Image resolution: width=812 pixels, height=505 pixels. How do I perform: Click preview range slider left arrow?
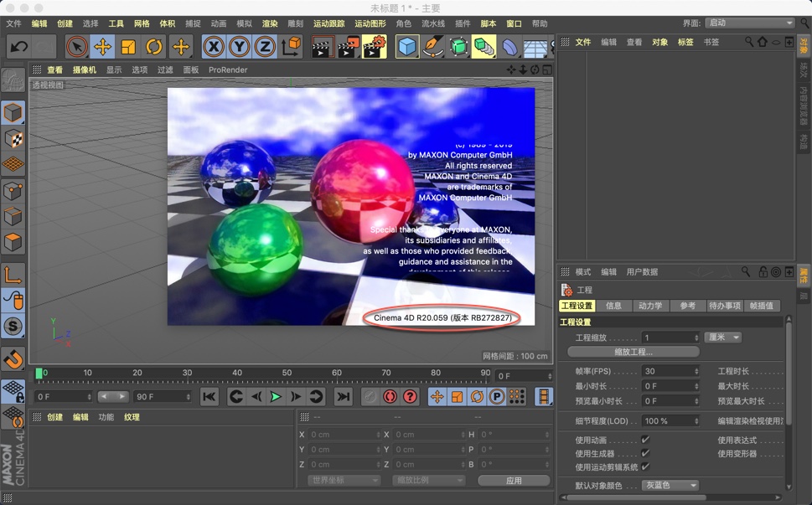(104, 396)
